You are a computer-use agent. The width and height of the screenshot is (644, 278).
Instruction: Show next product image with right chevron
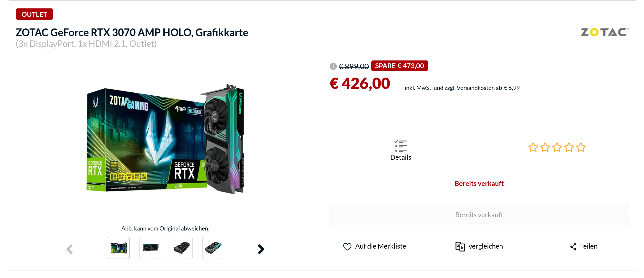[261, 249]
